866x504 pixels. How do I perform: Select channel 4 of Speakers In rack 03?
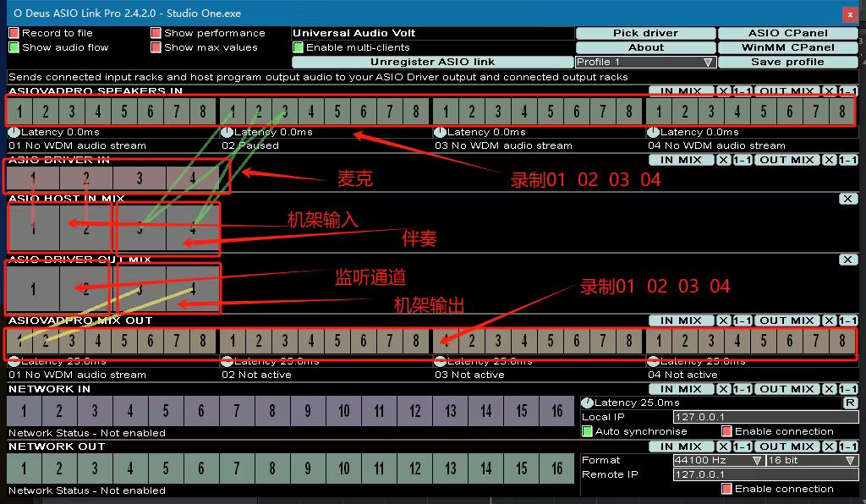click(x=524, y=112)
